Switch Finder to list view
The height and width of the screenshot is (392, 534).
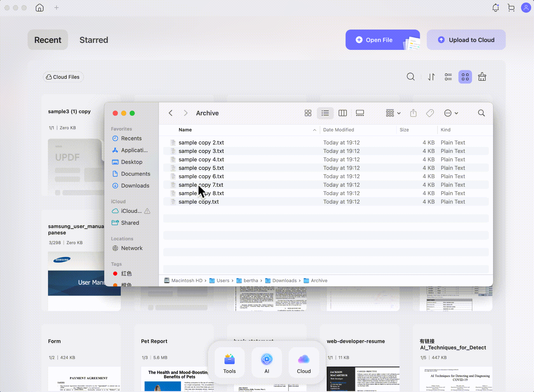(x=325, y=113)
